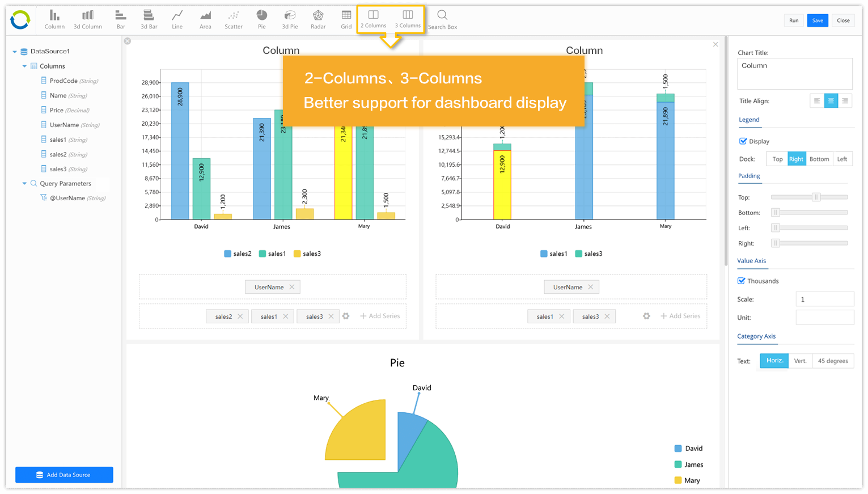Click the Run button
868x494 pixels.
pos(794,20)
